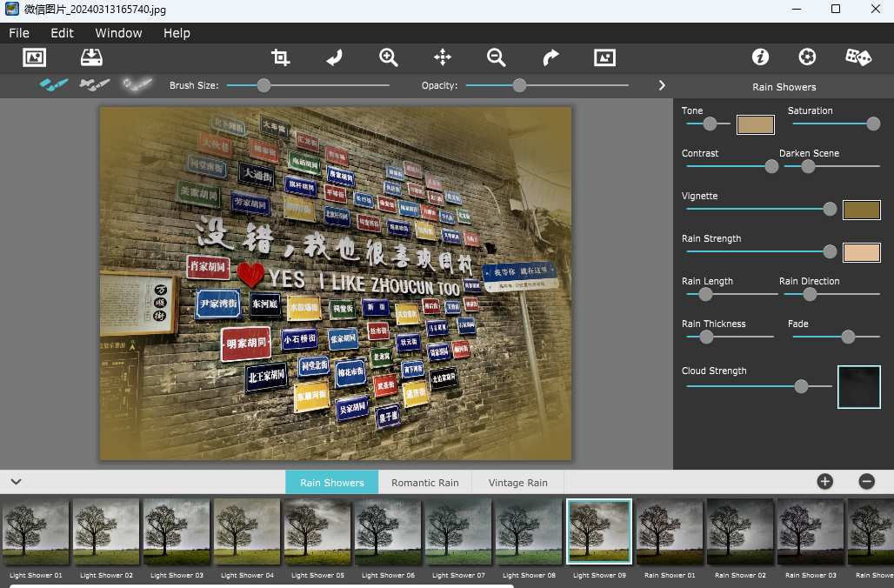This screenshot has width=894, height=588.
Task: Apply the Rain Shower 02 preset
Action: [x=740, y=531]
